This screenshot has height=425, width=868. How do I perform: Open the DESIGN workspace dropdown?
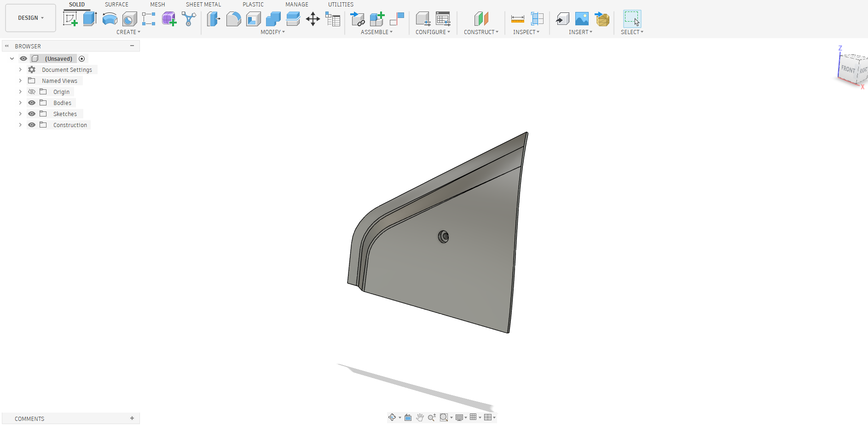pyautogui.click(x=30, y=18)
